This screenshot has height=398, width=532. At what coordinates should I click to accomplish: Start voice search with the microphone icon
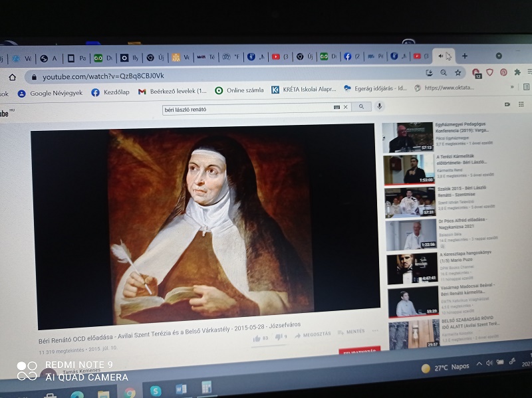pos(380,106)
